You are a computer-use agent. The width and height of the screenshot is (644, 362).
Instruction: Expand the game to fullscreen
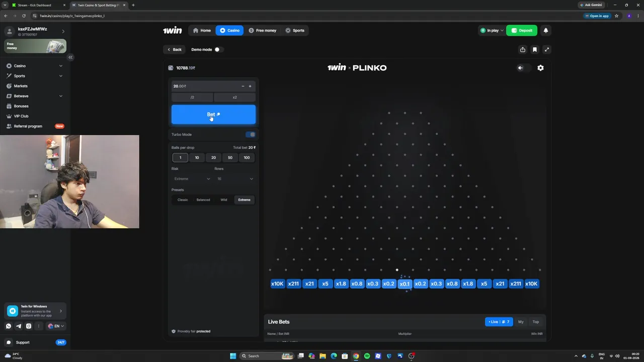547,49
